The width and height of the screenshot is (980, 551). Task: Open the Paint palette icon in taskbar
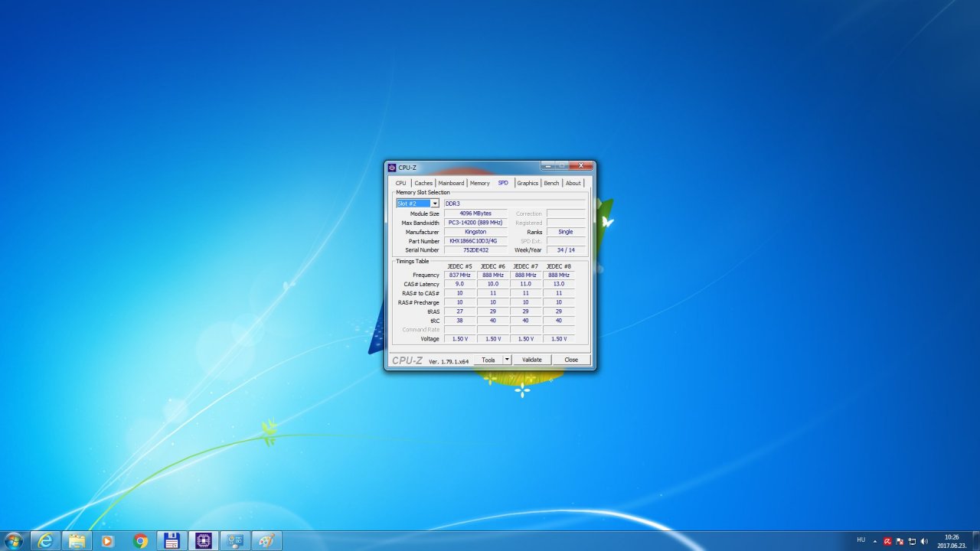coord(266,541)
